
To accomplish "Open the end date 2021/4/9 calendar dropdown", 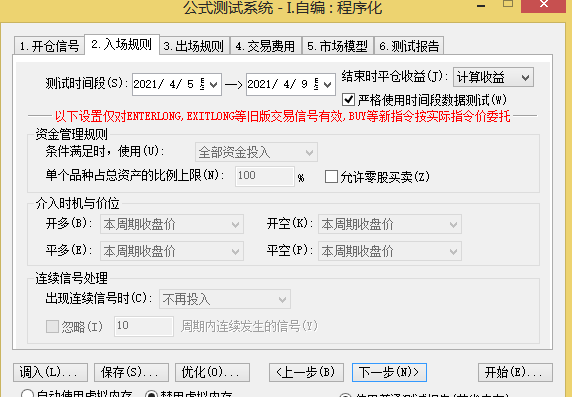I will pyautogui.click(x=327, y=84).
